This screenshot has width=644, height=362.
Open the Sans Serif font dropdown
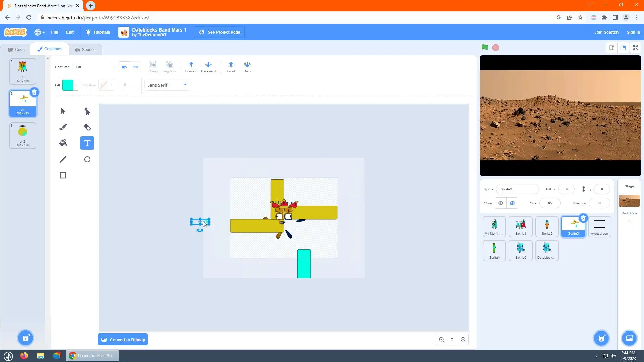click(x=167, y=85)
